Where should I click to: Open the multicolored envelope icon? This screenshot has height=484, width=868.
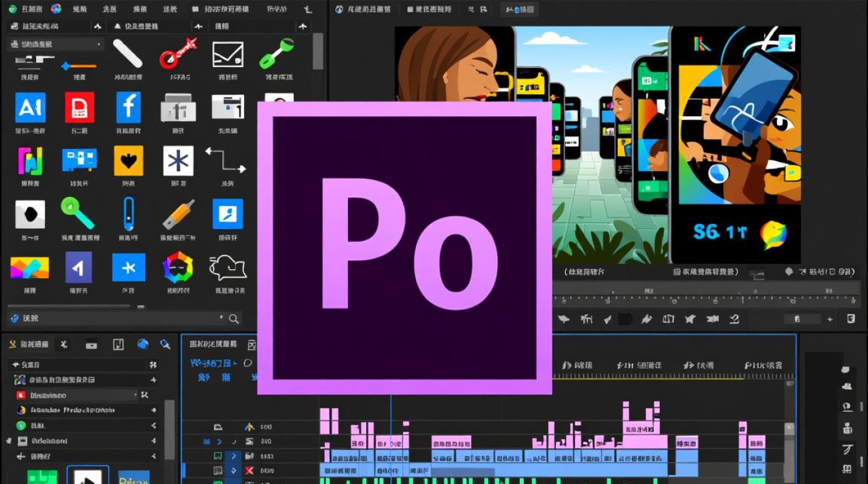[x=30, y=268]
